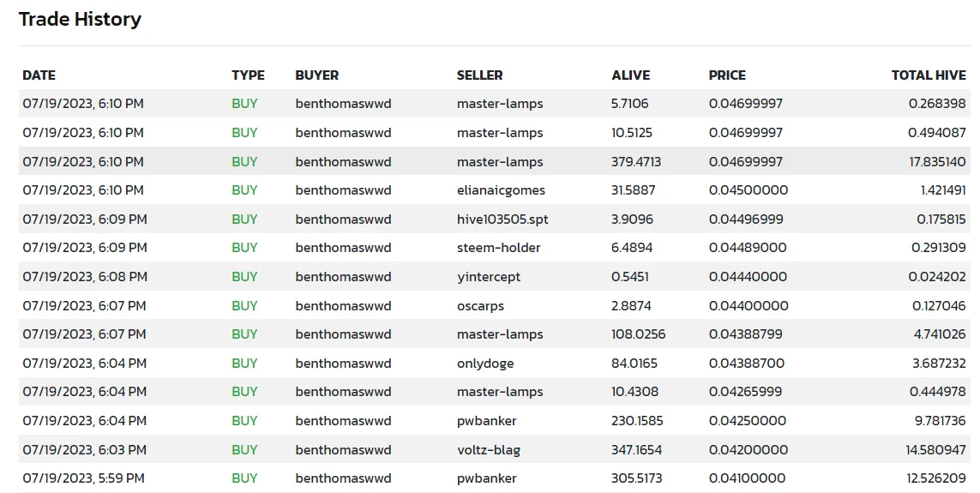
Task: Click the ALIVE column header
Action: pyautogui.click(x=630, y=75)
